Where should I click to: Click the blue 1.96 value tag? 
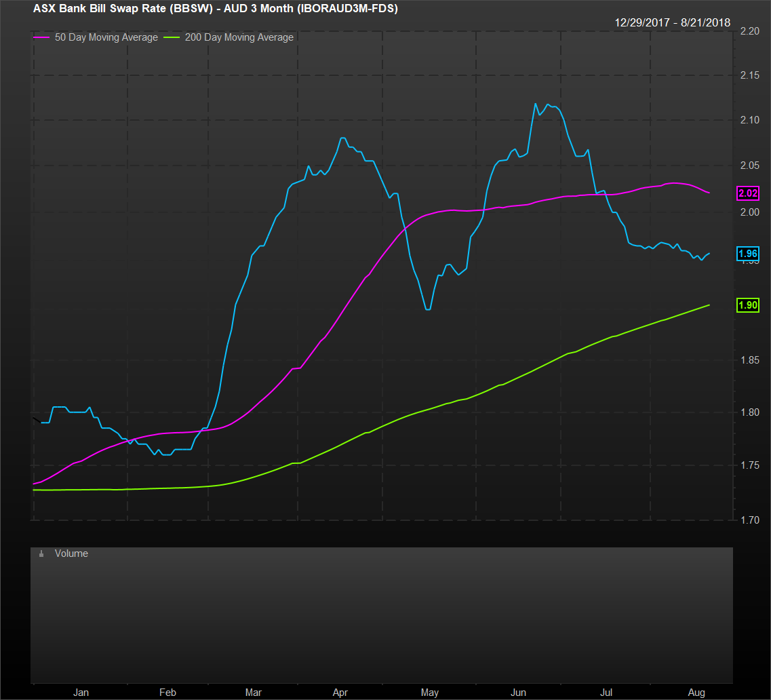[748, 254]
